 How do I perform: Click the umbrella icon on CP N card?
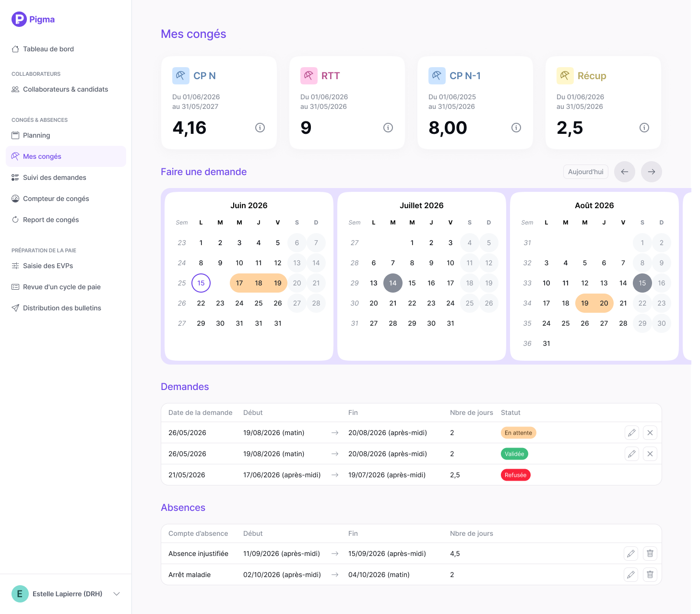click(x=181, y=76)
